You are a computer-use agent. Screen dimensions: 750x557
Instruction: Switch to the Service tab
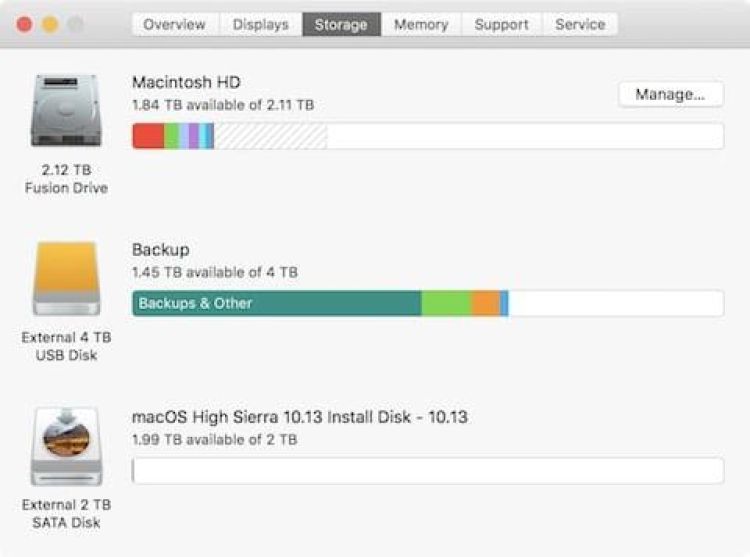pyautogui.click(x=580, y=24)
